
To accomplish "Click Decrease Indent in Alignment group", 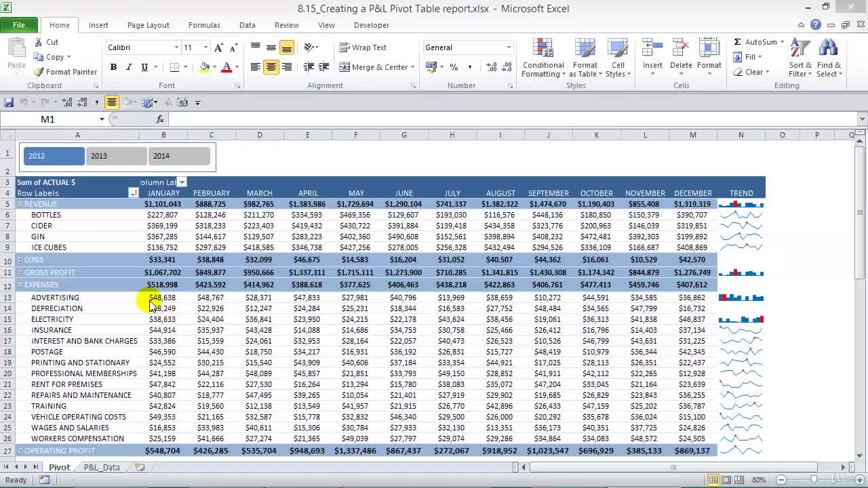I will click(309, 67).
